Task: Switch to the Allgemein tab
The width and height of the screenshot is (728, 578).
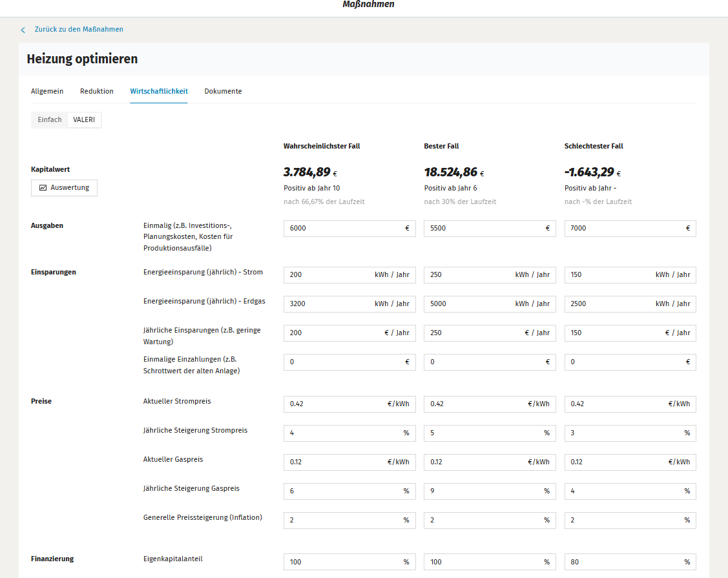Action: (47, 91)
